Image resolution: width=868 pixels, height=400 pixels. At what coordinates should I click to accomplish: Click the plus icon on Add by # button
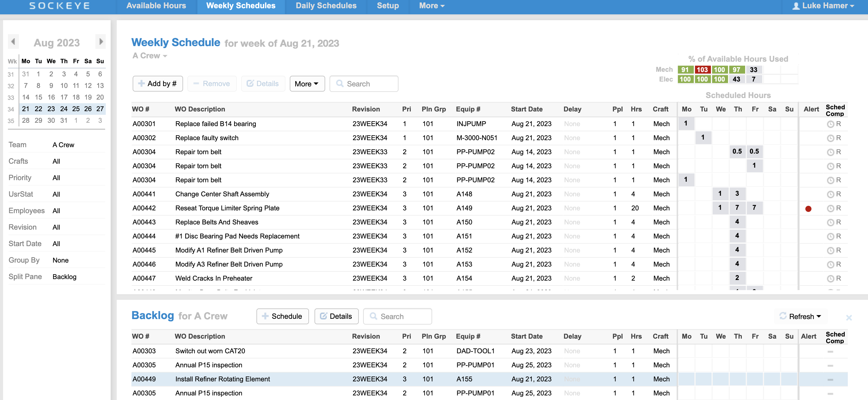point(142,83)
